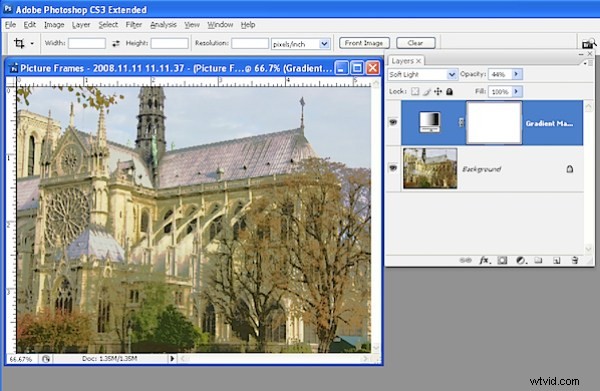Click document window Photoshop icon in title bar

(x=14, y=68)
